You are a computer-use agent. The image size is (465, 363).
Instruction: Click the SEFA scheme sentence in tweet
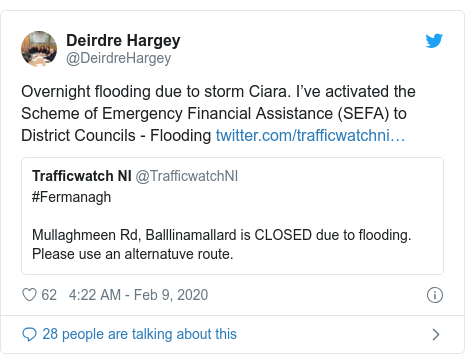214,114
